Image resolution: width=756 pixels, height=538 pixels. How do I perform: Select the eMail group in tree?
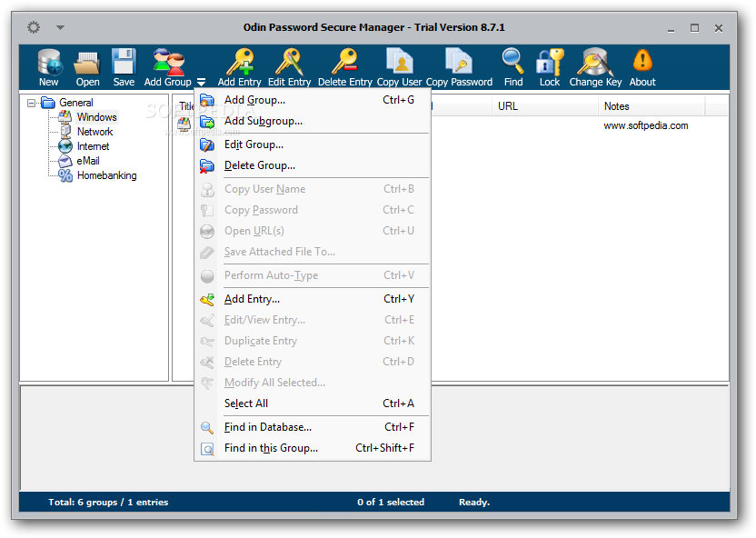point(88,161)
